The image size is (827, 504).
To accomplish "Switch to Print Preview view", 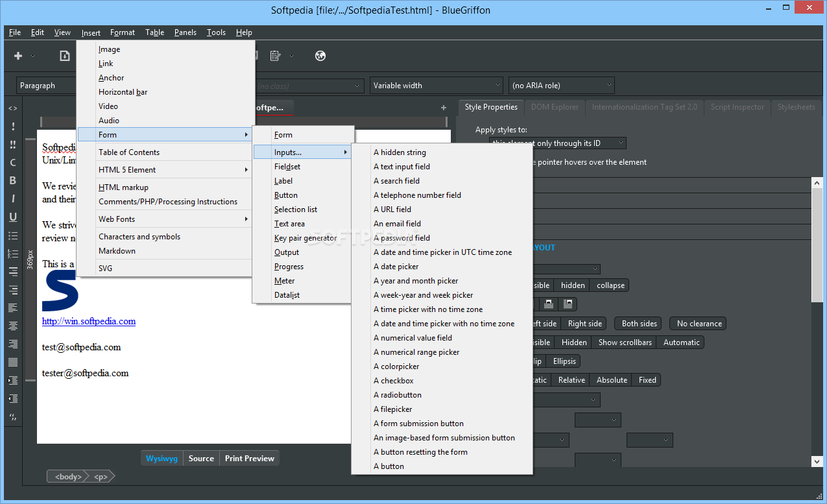I will 250,459.
